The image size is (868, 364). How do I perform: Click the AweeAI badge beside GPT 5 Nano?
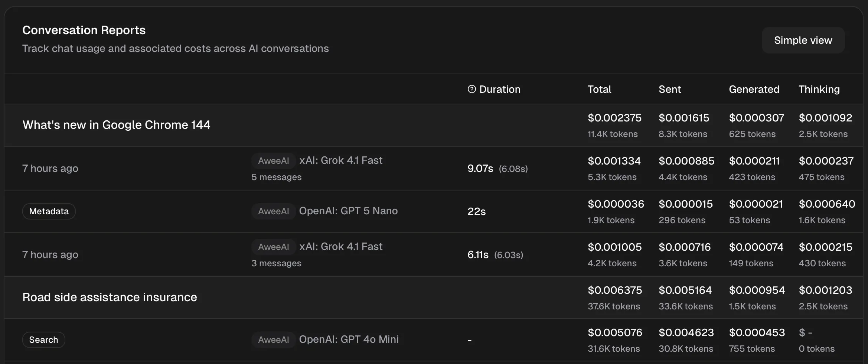273,211
